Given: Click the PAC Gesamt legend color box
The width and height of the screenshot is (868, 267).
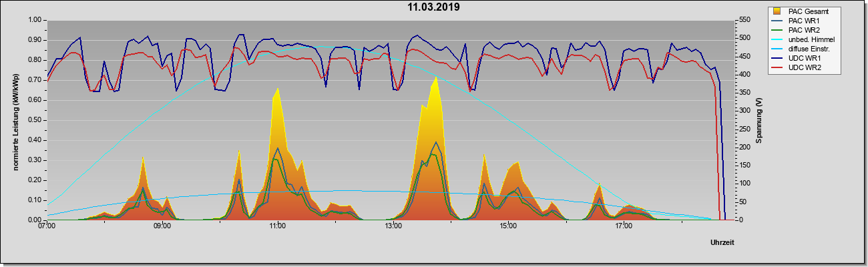Looking at the screenshot, I should [778, 11].
